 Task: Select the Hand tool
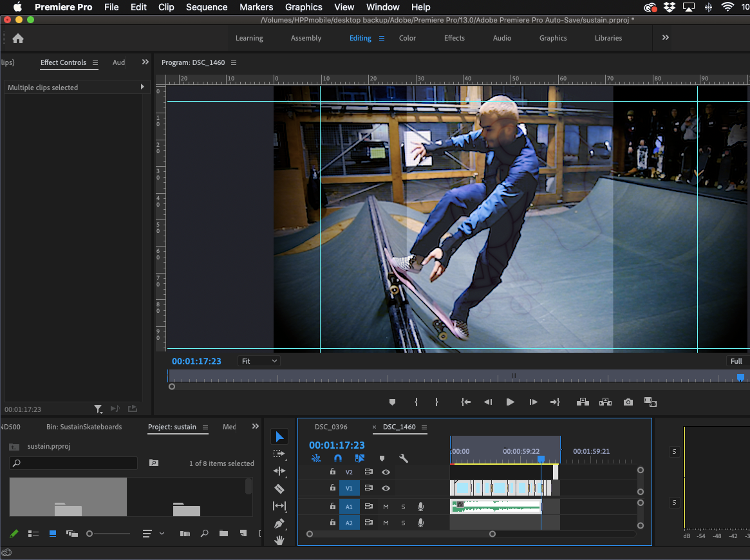279,541
